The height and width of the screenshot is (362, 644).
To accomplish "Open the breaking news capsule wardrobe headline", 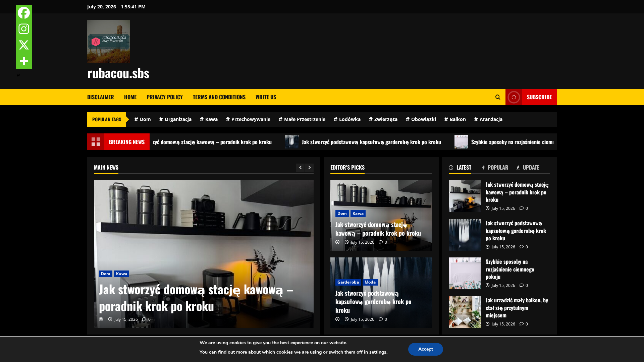I will pyautogui.click(x=371, y=142).
